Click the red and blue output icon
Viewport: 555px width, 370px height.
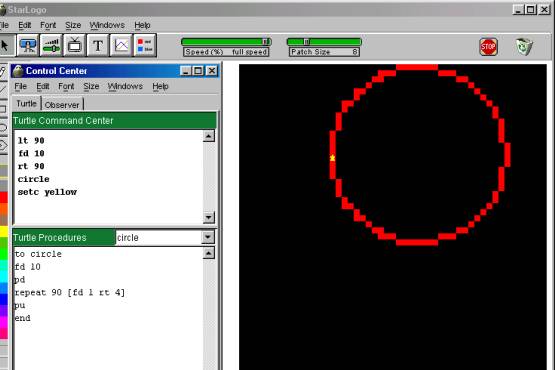145,45
